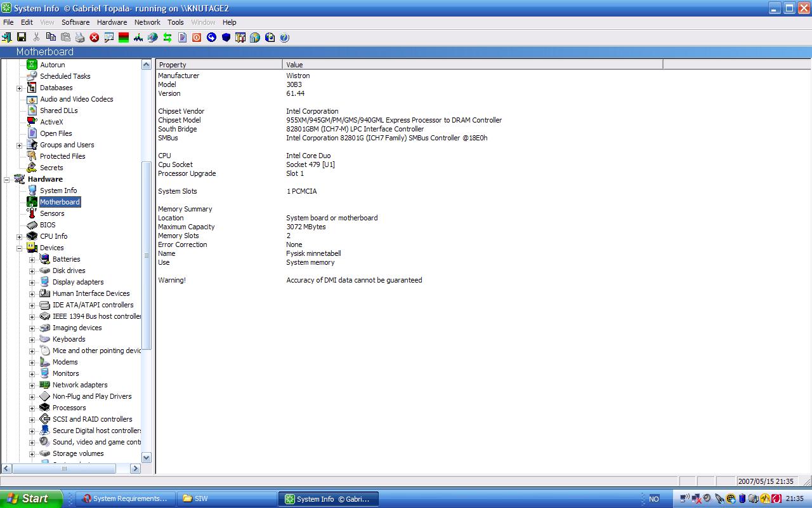
Task: Click the Scheduled Tasks icon in tree
Action: [x=32, y=76]
